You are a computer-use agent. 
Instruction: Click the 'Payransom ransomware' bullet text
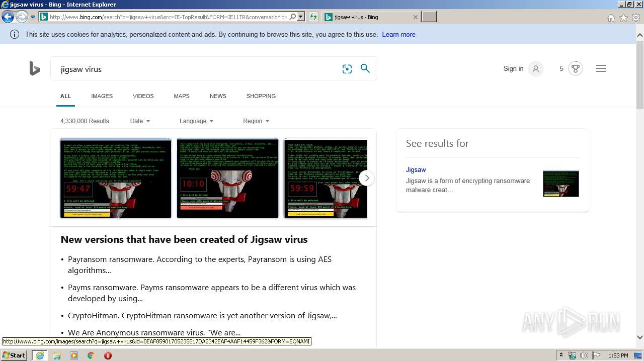200,264
